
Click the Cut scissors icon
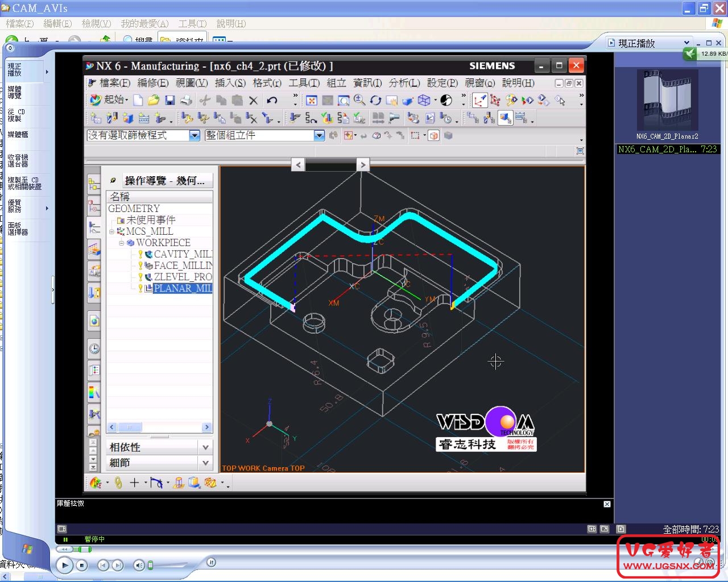tap(205, 100)
